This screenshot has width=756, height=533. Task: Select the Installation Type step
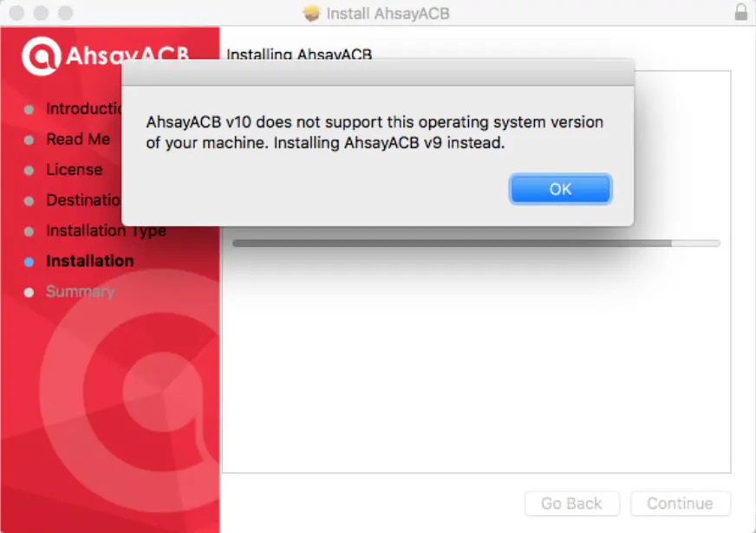tap(106, 231)
